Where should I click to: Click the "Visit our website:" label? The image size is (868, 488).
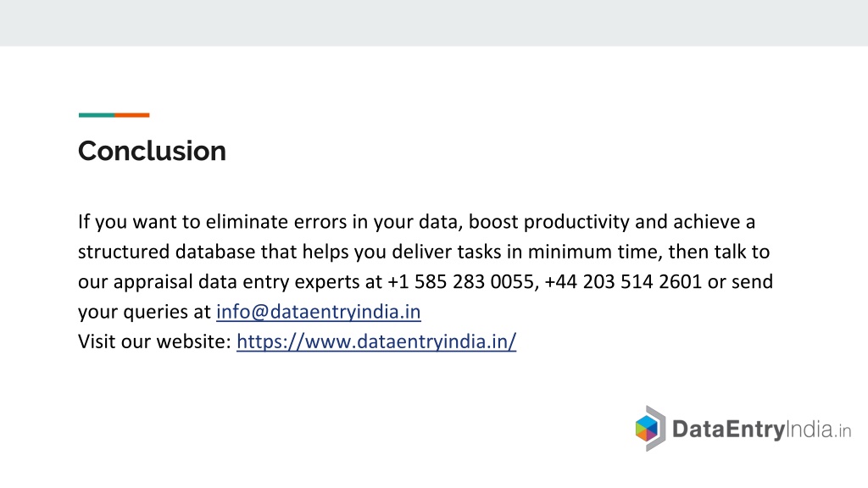(154, 341)
